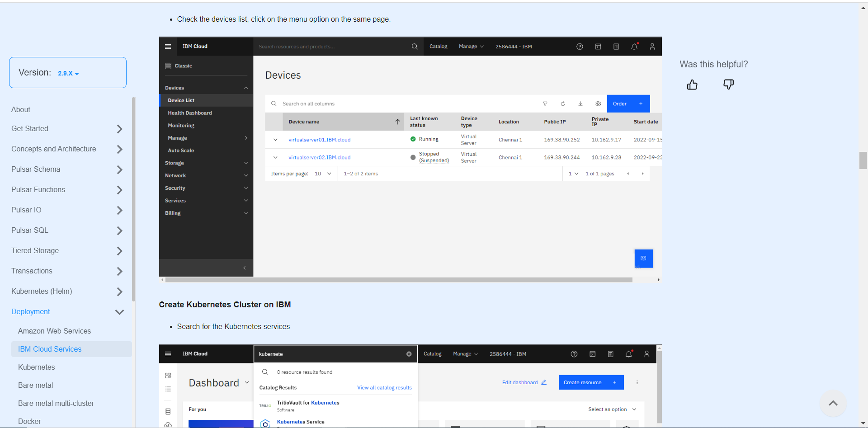
Task: Click search magnifier in Devices screenshot
Action: coord(415,47)
